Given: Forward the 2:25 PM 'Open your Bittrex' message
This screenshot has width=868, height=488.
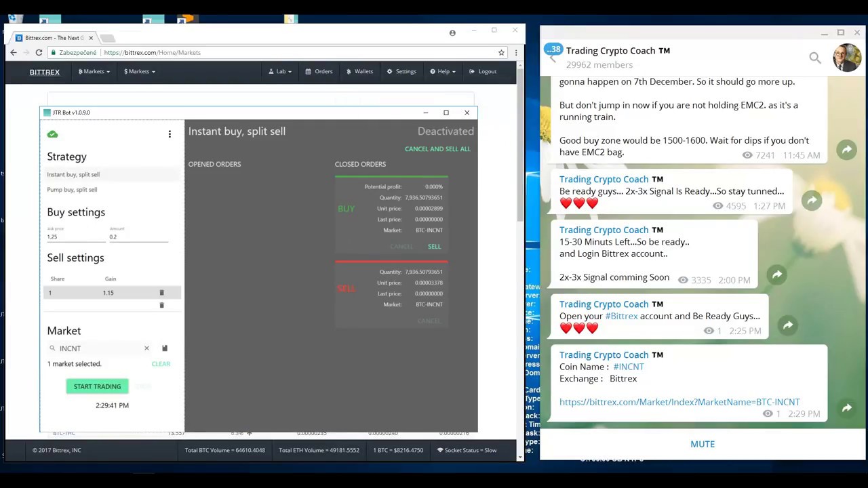Looking at the screenshot, I should point(788,325).
